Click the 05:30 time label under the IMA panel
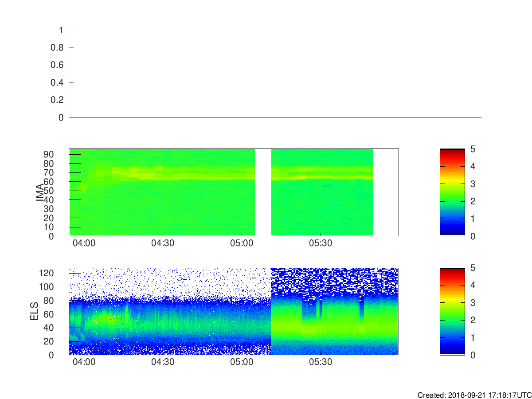532x399 pixels. click(321, 243)
